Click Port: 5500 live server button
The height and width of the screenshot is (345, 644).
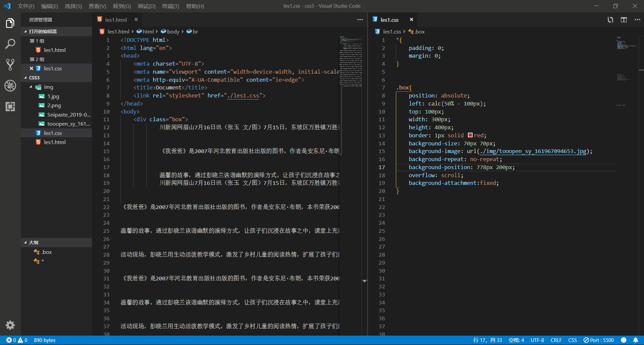pyautogui.click(x=599, y=340)
